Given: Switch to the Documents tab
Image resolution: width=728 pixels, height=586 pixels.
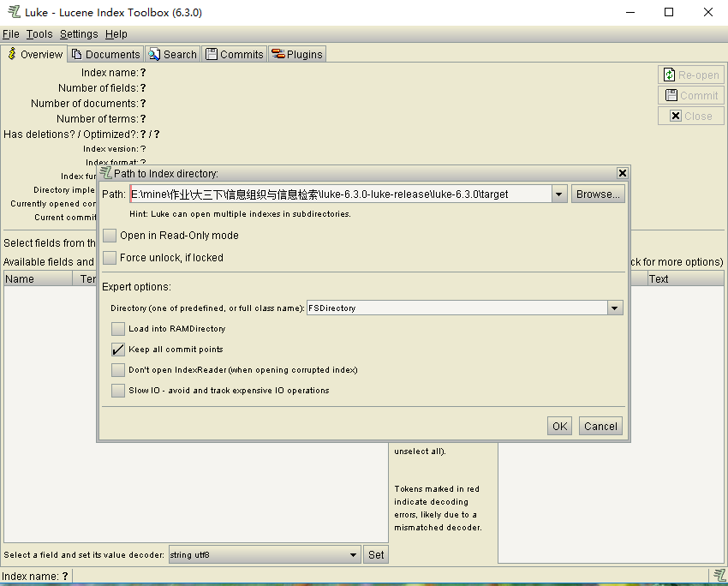Looking at the screenshot, I should tap(106, 54).
